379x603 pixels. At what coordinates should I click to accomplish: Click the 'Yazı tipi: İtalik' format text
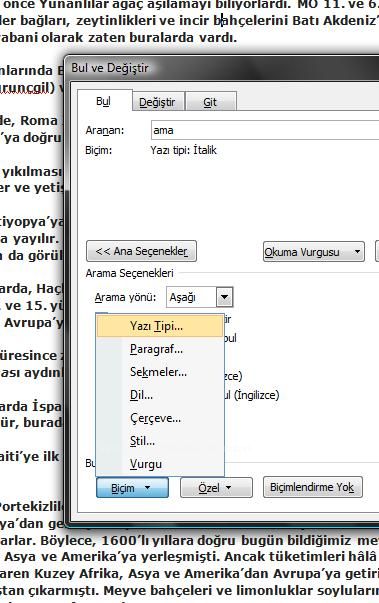coord(184,150)
